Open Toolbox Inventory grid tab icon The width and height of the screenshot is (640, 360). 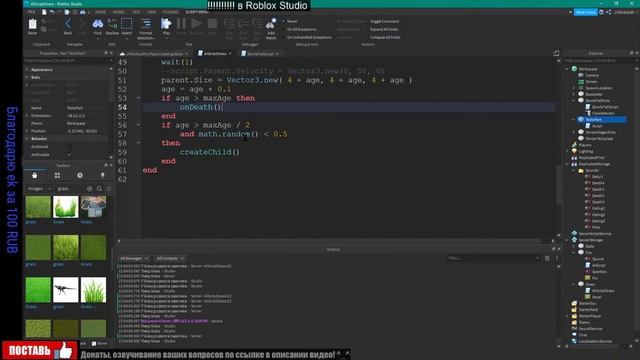(57, 175)
